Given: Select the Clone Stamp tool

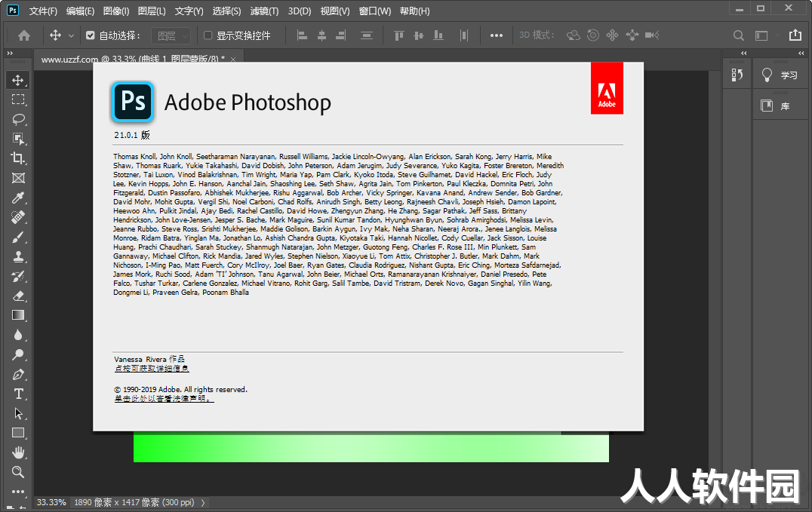Looking at the screenshot, I should (x=18, y=257).
